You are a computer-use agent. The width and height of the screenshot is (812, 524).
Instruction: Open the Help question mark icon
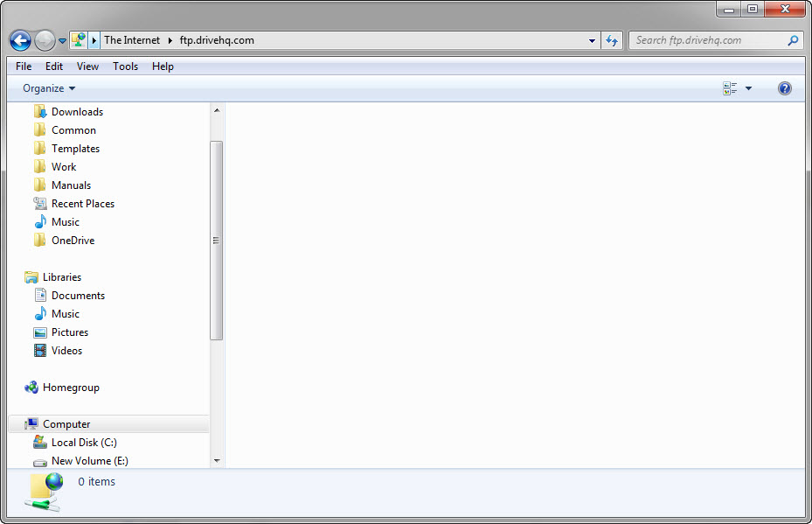click(784, 88)
